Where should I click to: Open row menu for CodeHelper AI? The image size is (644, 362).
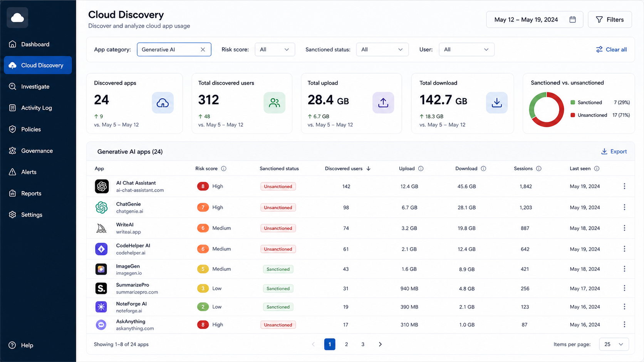[x=624, y=249]
